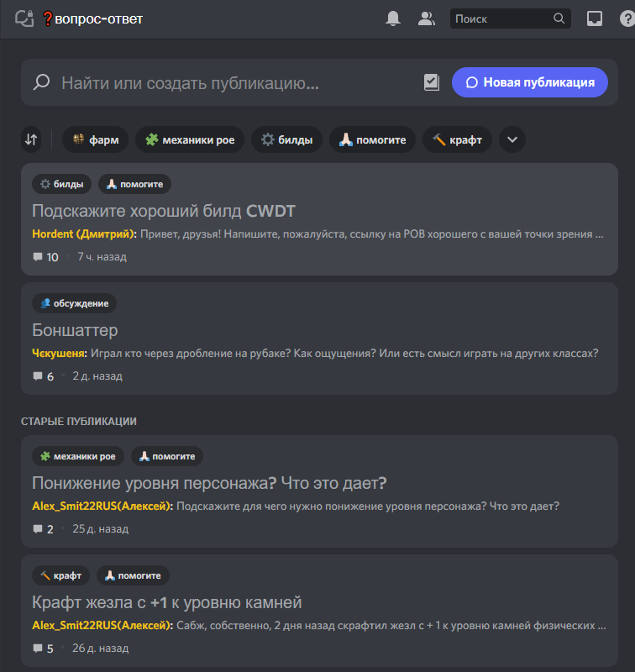635x672 pixels.
Task: Open the post Подскажите хороший билд CWDT
Action: [164, 211]
